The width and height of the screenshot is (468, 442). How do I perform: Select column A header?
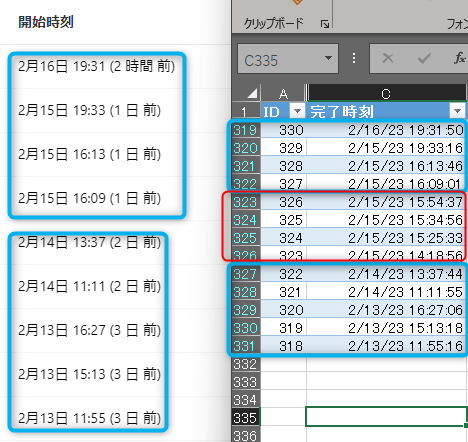click(x=283, y=93)
